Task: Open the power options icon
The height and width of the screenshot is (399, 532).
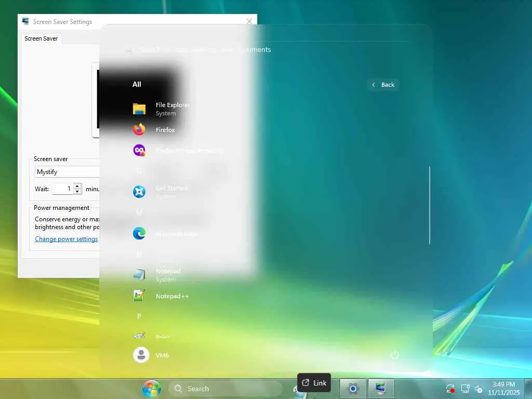Action: 394,355
